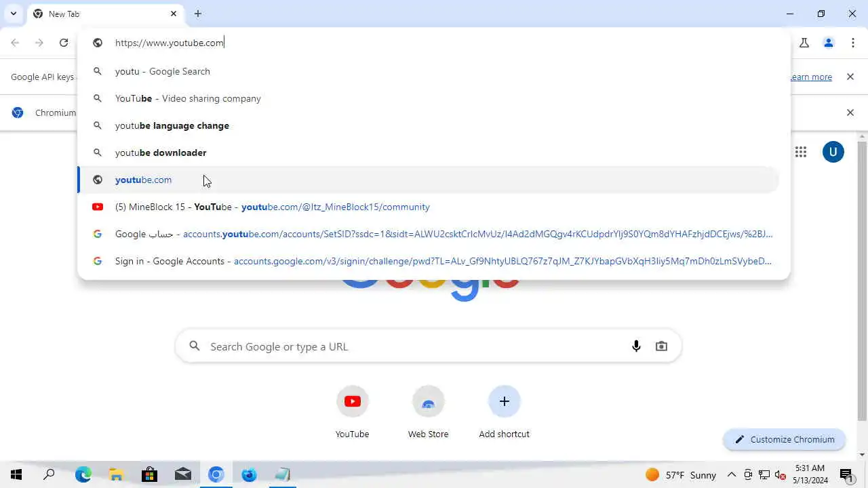This screenshot has width=868, height=488.
Task: Open the blue swirl app in the taskbar
Action: [250, 474]
